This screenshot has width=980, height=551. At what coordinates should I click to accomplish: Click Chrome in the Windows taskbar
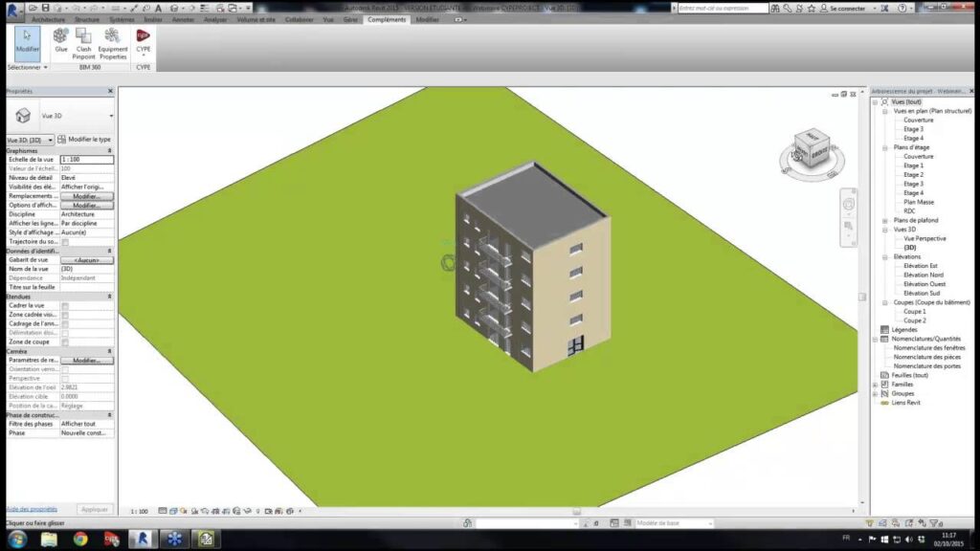[80, 540]
